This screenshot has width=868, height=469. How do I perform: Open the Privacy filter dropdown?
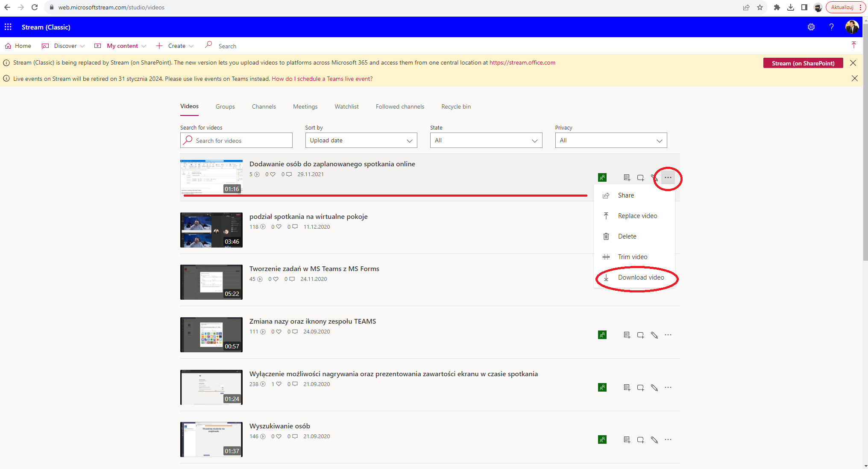tap(611, 140)
